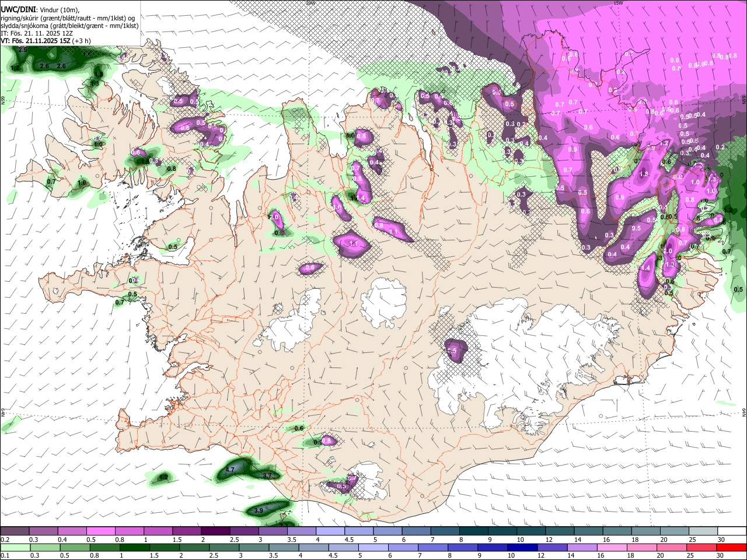The height and width of the screenshot is (560, 747).
Task: Pick the palest green 0.1 swatch, bottom row
Action: point(15,548)
